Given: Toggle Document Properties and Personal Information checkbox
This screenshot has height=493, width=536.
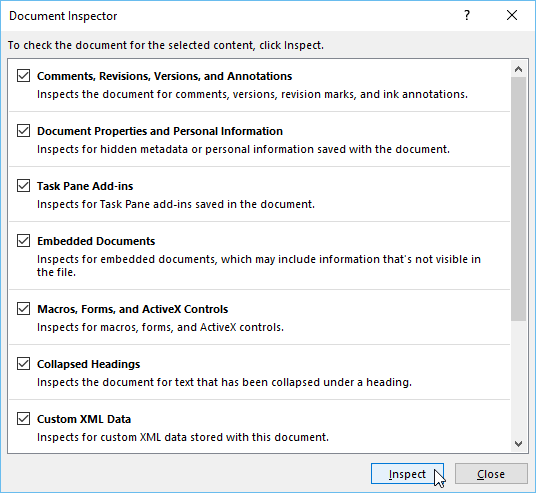Looking at the screenshot, I should [x=23, y=131].
